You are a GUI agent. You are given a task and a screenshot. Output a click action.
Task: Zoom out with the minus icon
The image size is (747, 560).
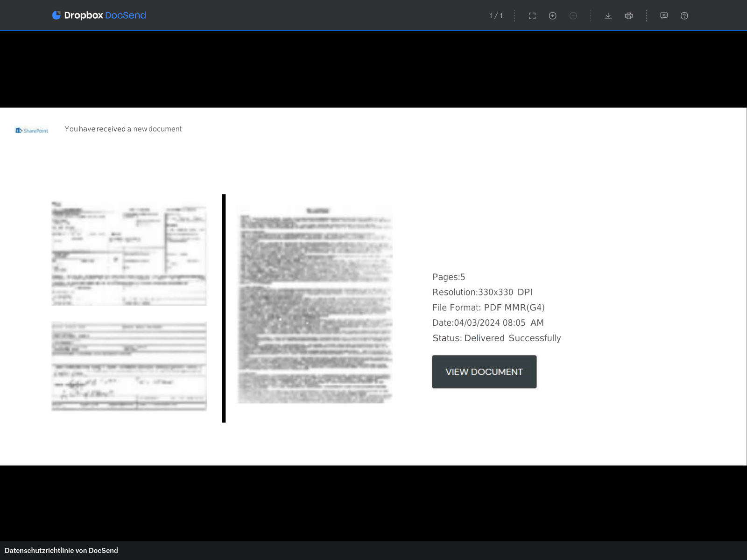pyautogui.click(x=573, y=16)
